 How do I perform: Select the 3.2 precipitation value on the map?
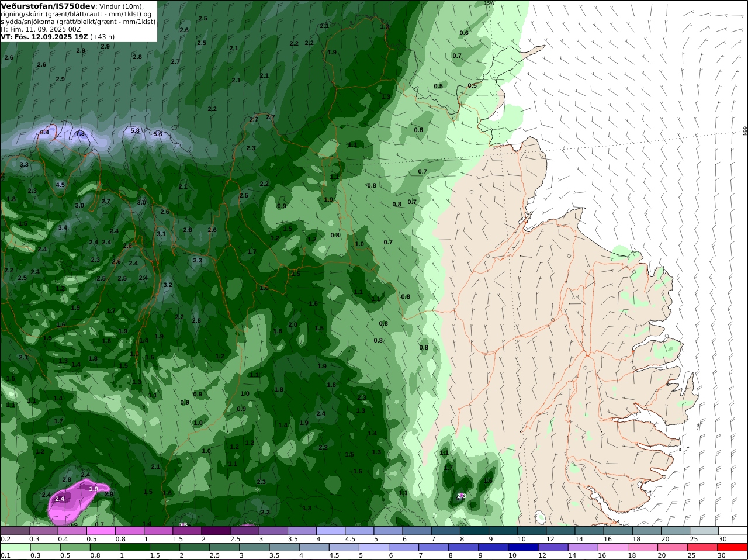point(168,285)
